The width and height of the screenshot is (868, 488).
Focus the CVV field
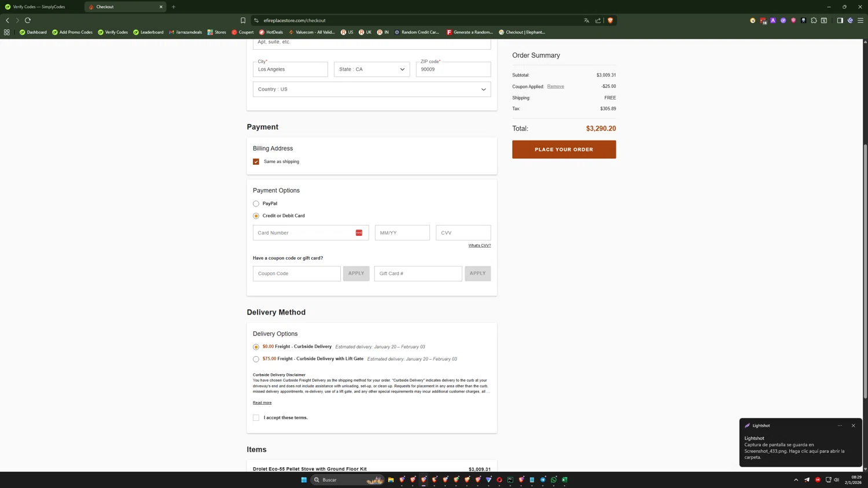[x=463, y=233]
